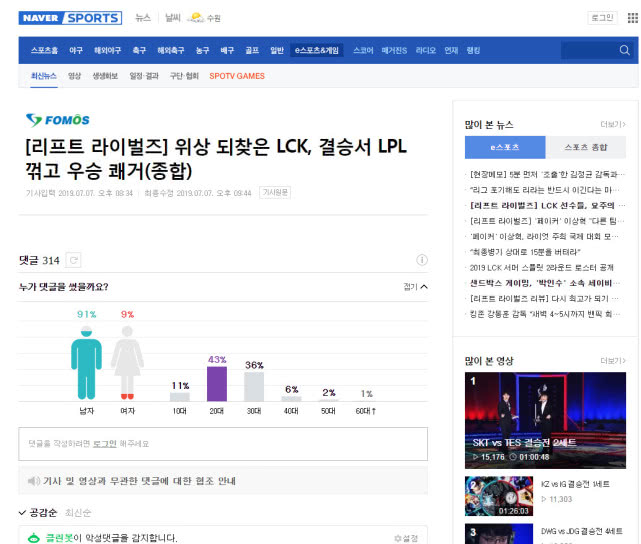
Task: Open news '킹존 강동훈 감독'
Action: coord(547,314)
